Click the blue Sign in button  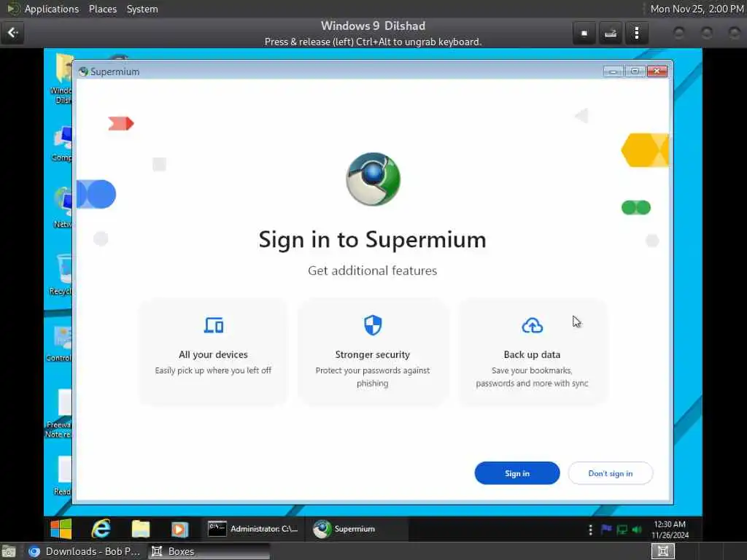[x=517, y=472]
